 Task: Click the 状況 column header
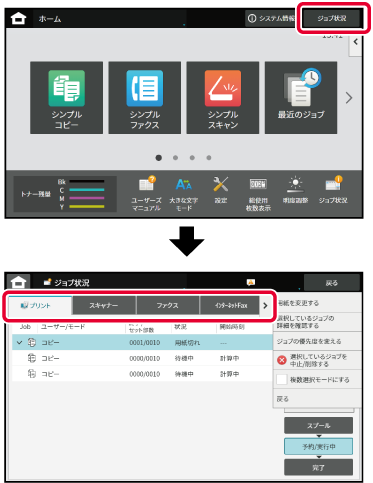point(180,327)
